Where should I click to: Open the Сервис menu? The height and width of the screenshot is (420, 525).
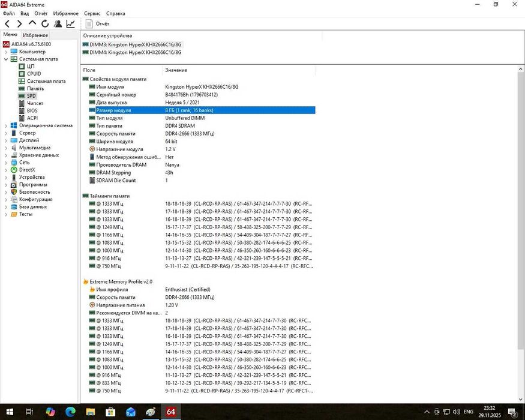[92, 13]
